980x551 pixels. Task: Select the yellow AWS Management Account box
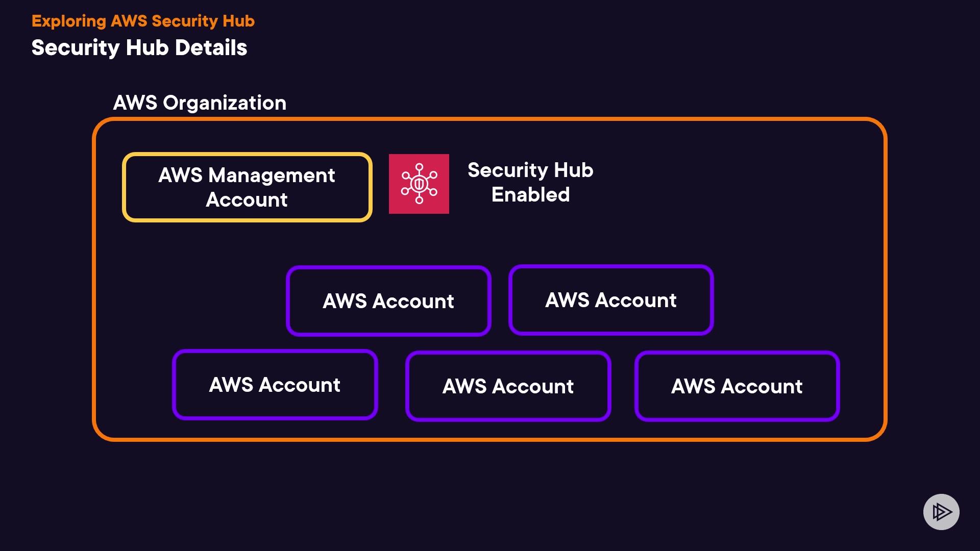coord(247,187)
